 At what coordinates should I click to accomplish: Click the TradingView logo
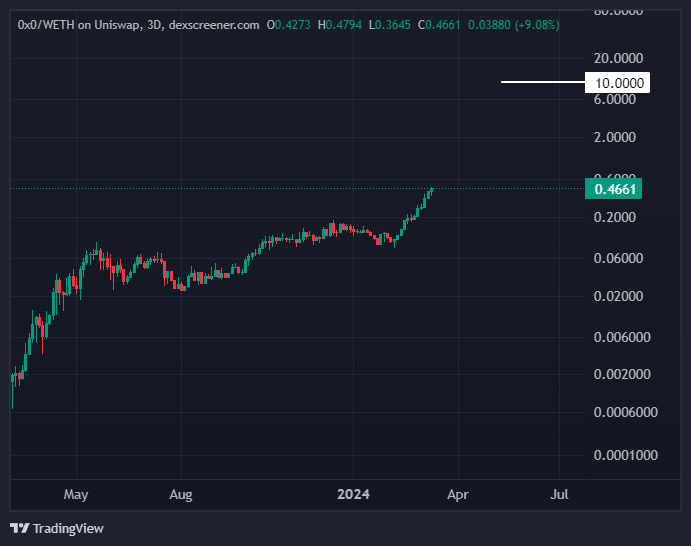pos(20,528)
